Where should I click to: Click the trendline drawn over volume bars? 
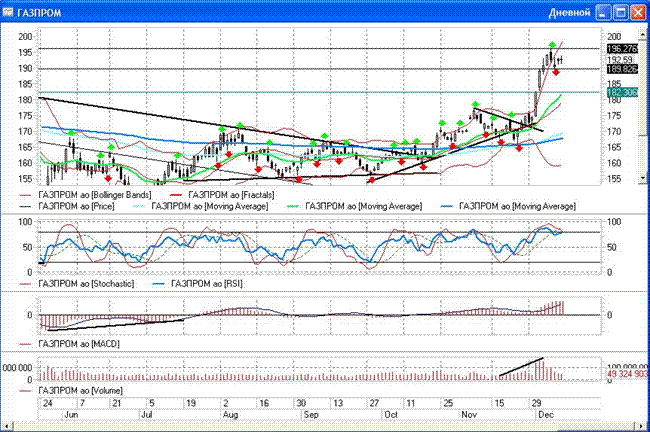(x=521, y=366)
